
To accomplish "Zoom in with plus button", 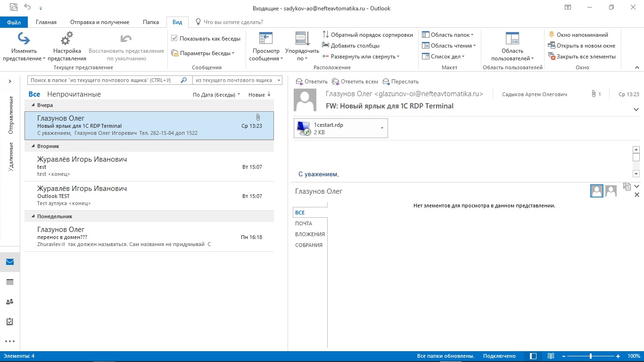I will pos(618,356).
